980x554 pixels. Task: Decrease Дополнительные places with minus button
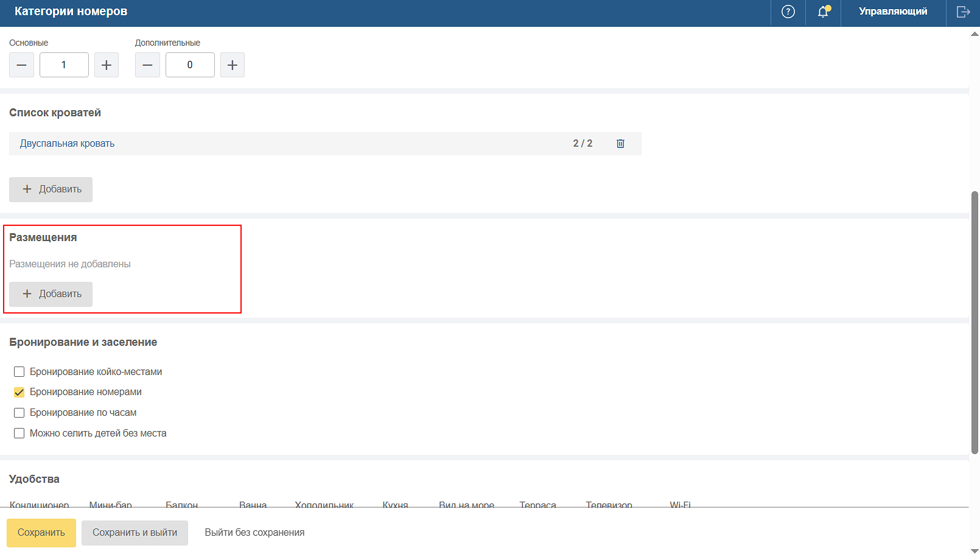(x=147, y=65)
